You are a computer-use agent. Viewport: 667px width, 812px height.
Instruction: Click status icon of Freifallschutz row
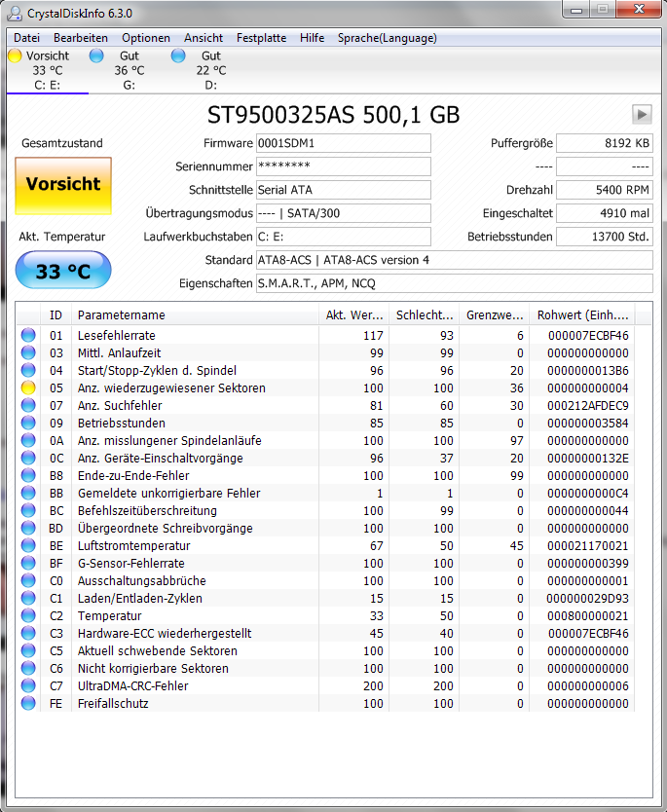pos(28,703)
